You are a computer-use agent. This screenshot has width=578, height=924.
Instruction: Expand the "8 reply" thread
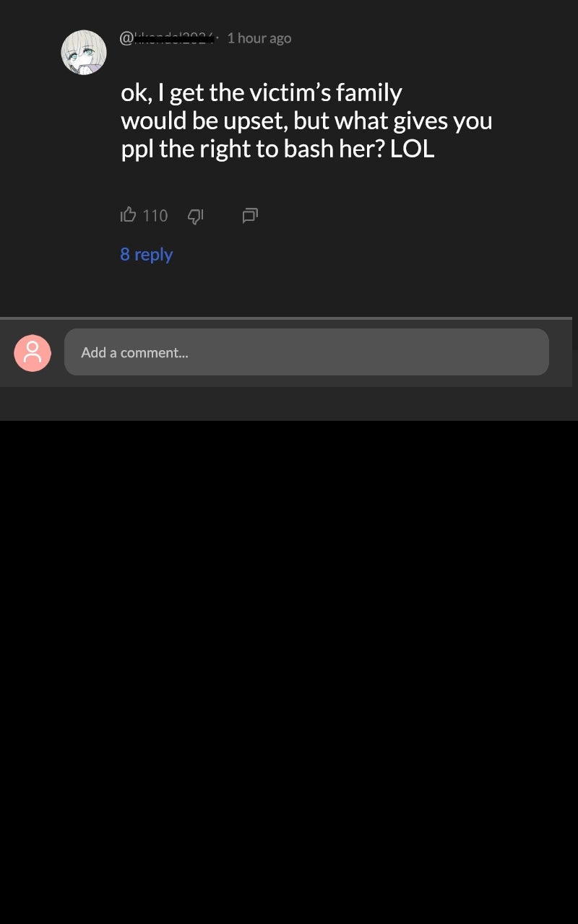click(146, 254)
